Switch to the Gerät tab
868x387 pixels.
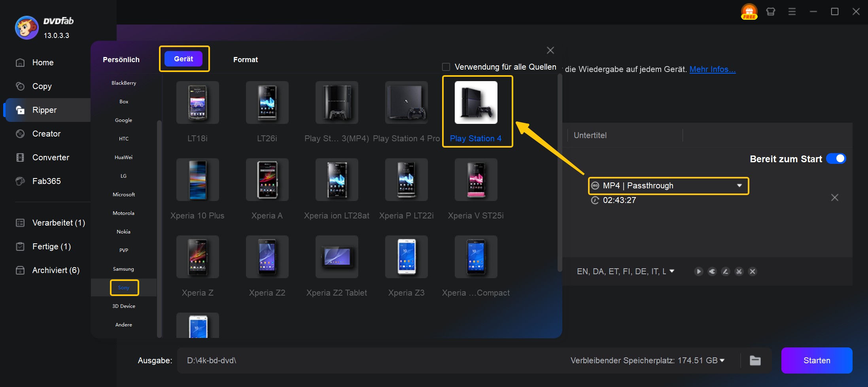183,59
